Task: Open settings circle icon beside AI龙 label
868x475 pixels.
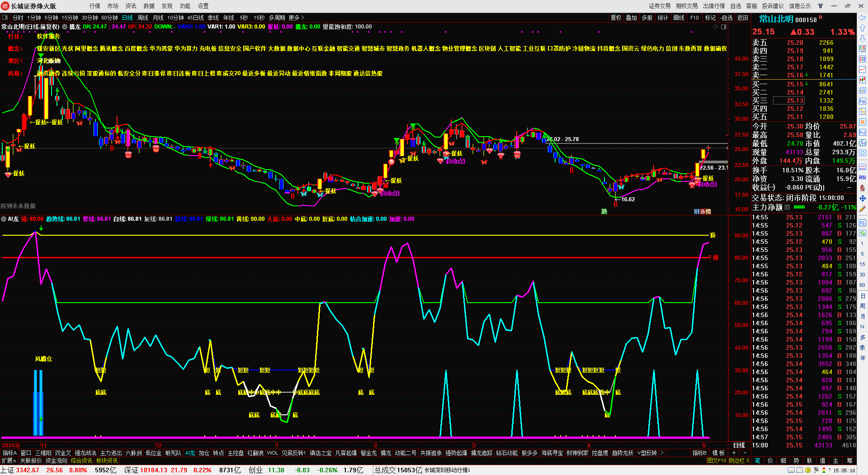Action: click(4, 219)
